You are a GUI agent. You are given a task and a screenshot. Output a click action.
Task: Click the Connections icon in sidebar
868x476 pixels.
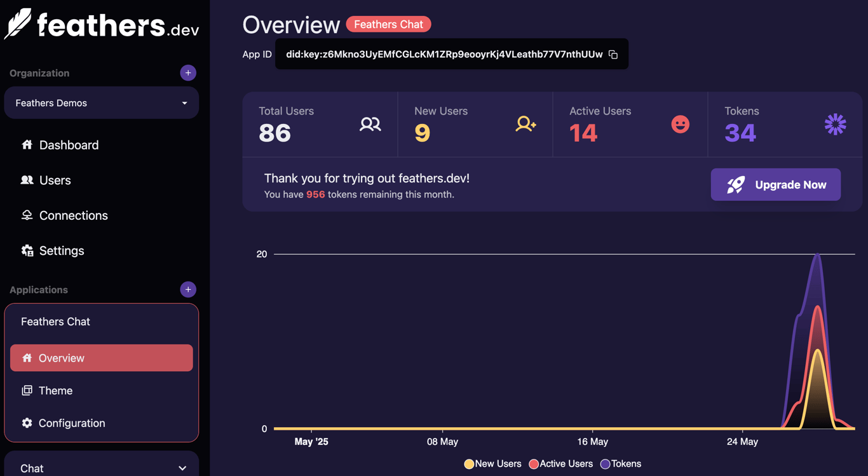[27, 215]
